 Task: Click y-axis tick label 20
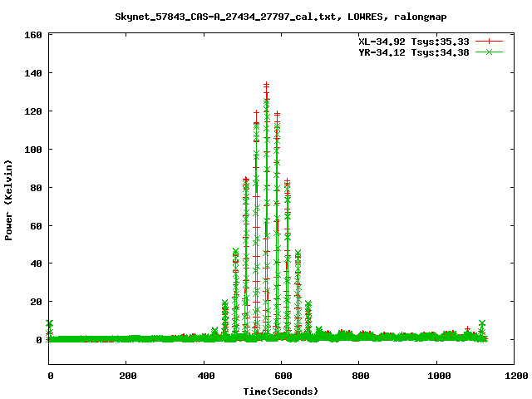36,302
